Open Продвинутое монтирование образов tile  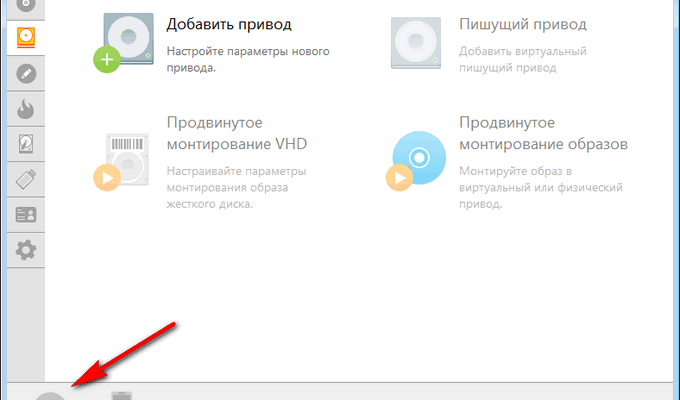click(x=507, y=162)
